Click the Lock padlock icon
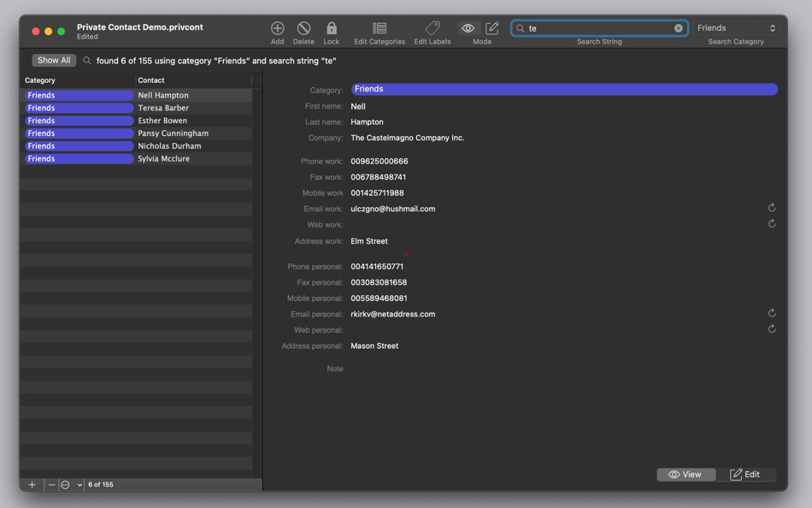Image resolution: width=812 pixels, height=508 pixels. (x=332, y=28)
